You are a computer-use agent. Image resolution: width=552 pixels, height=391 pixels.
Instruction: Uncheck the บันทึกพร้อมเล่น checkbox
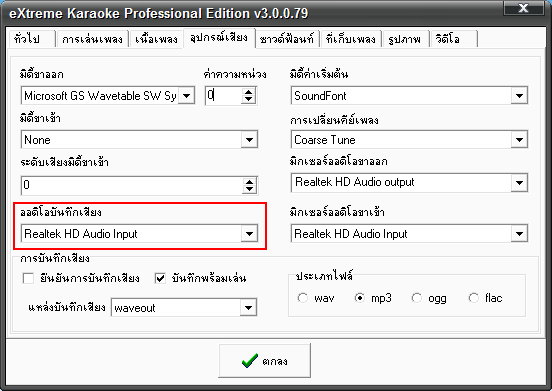tap(160, 278)
